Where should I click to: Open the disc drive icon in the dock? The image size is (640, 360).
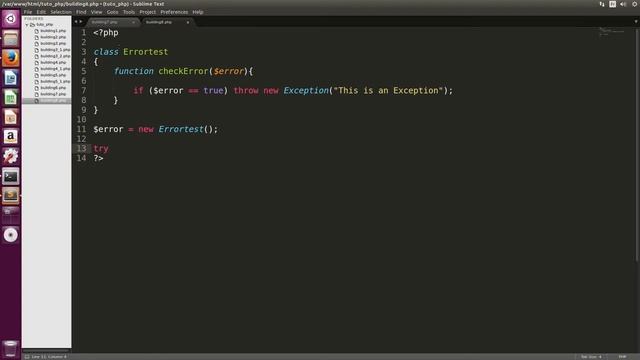point(11,235)
